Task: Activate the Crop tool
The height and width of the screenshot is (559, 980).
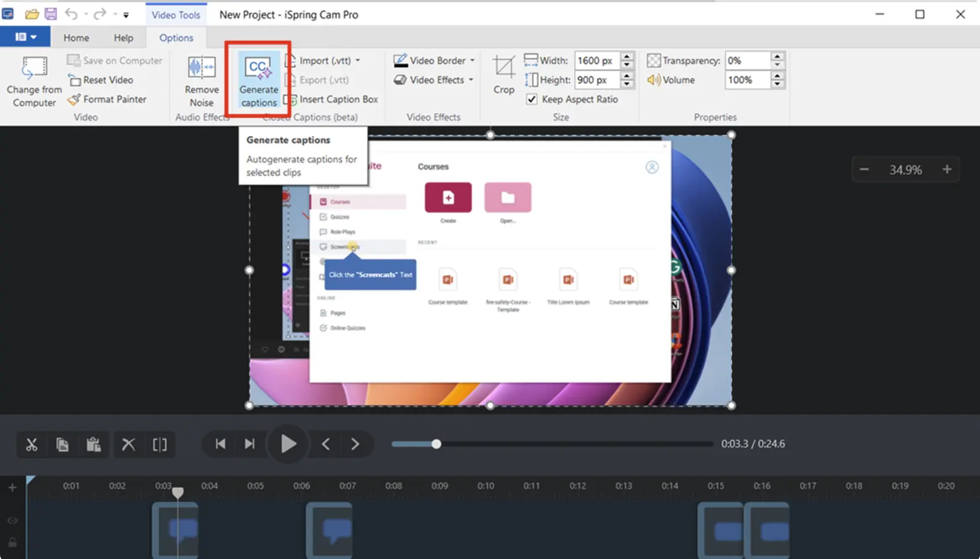Action: coord(504,75)
